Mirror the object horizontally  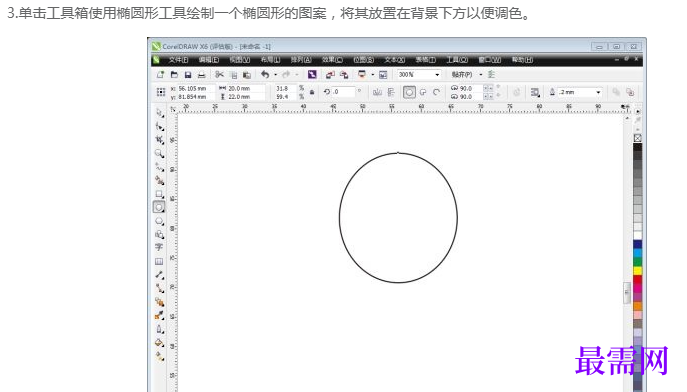click(377, 92)
